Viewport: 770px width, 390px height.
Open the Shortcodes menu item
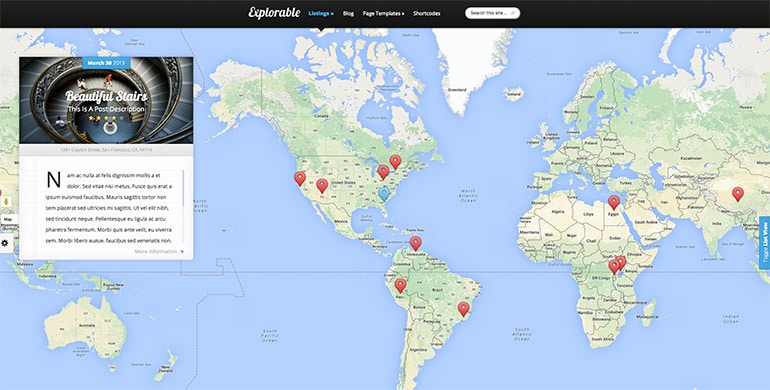(427, 14)
